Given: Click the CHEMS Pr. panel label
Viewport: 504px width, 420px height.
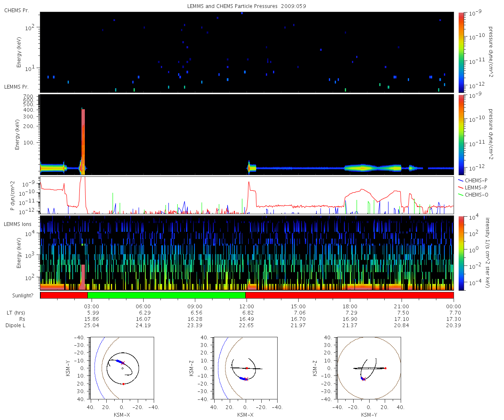Looking at the screenshot, I should click(x=16, y=10).
